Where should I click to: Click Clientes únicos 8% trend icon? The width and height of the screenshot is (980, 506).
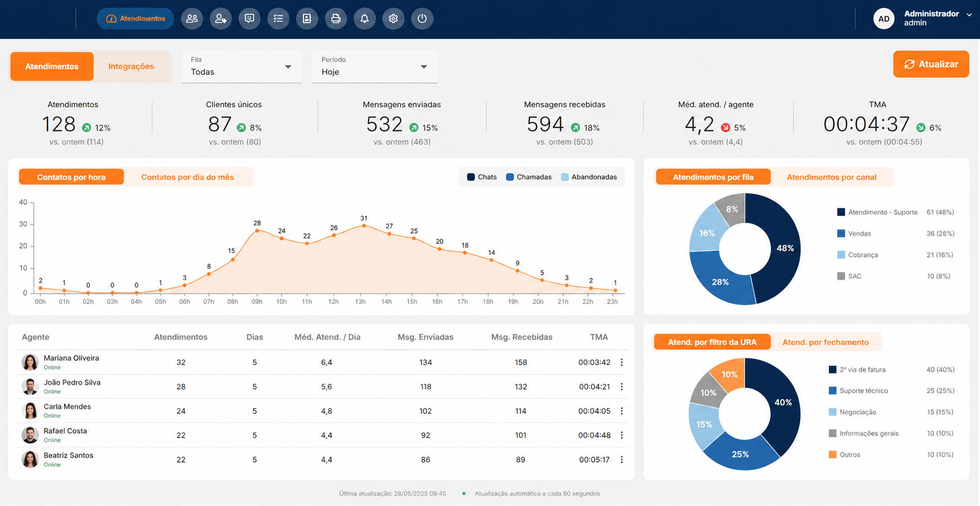[241, 127]
